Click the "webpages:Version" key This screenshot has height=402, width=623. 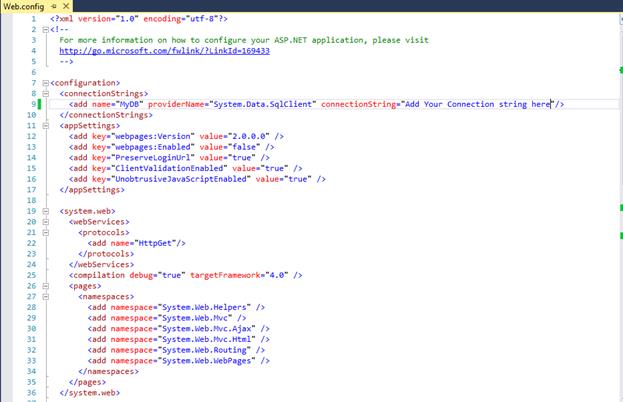(x=153, y=136)
